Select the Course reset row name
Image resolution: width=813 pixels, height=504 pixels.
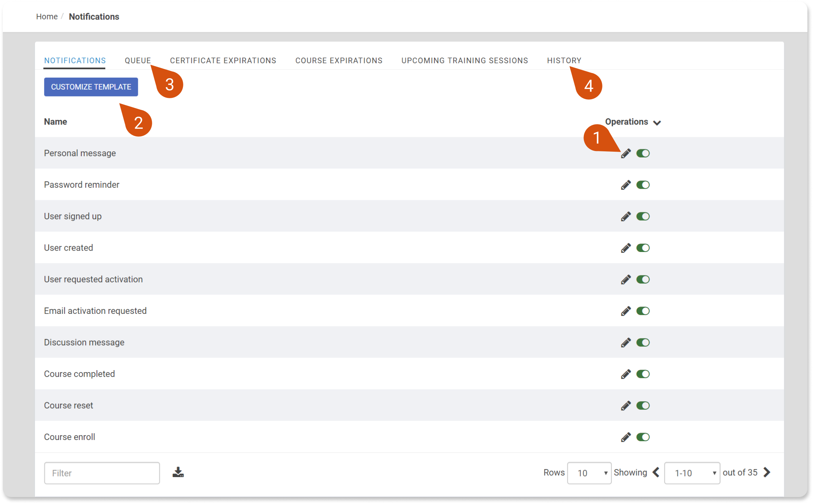[69, 405]
